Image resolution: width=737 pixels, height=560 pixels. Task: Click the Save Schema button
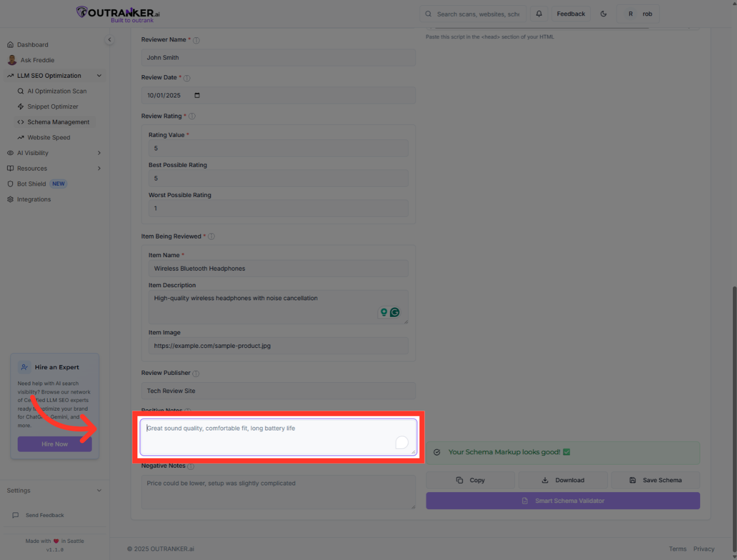tap(656, 480)
